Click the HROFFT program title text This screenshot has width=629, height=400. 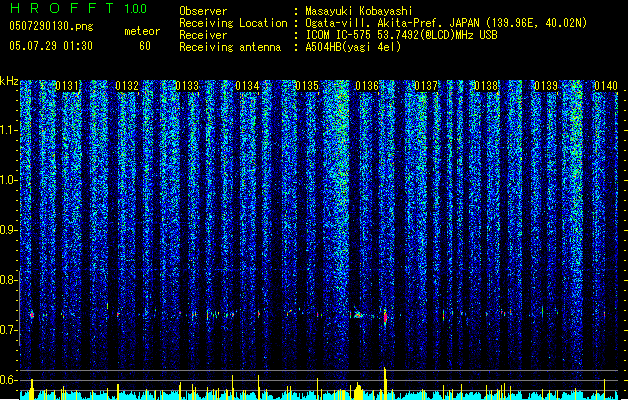pyautogui.click(x=62, y=8)
